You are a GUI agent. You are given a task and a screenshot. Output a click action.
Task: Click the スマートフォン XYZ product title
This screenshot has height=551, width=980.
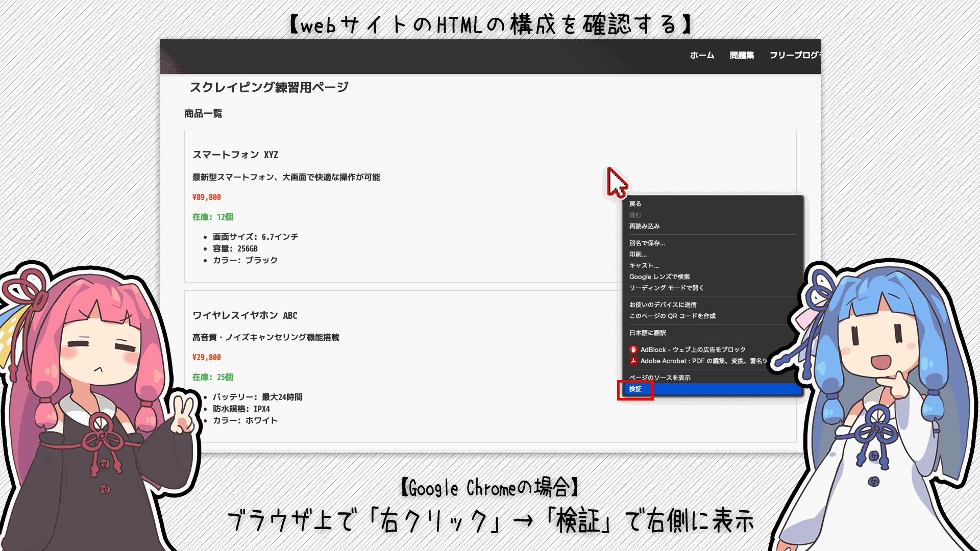coord(235,155)
